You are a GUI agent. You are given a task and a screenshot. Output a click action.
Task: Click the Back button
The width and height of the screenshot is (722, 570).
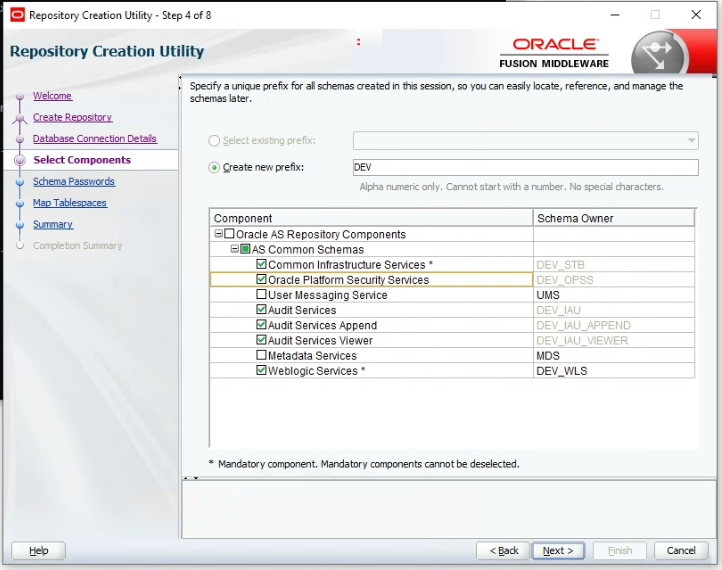(x=503, y=551)
